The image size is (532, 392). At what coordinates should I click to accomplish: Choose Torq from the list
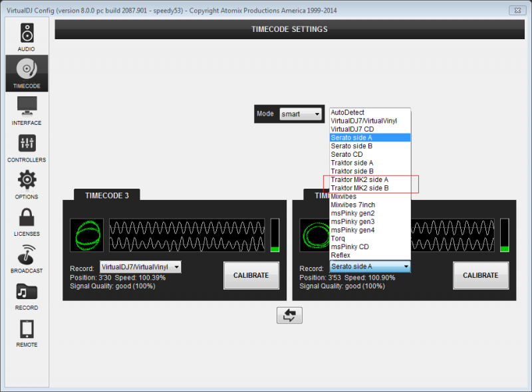[370, 239]
